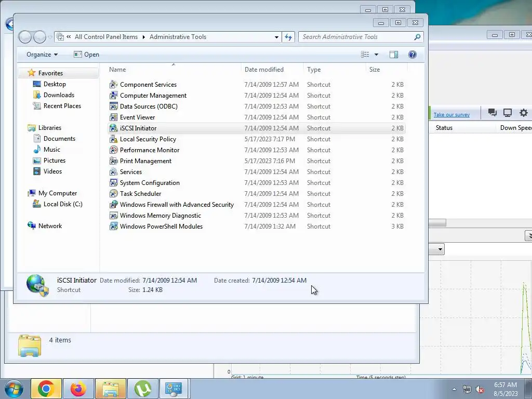
Task: Sort by the Type column header
Action: [x=335, y=70]
